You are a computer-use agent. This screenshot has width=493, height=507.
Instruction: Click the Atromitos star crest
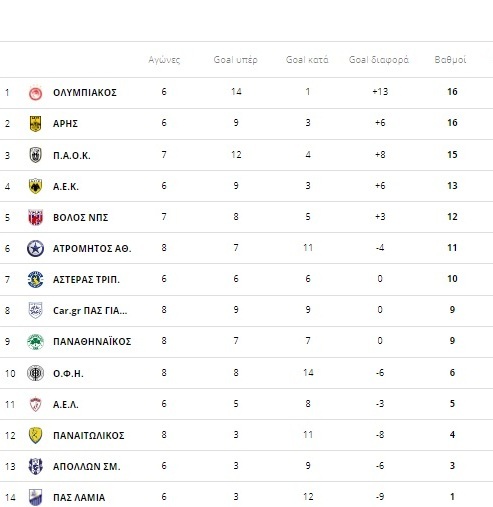coord(35,248)
